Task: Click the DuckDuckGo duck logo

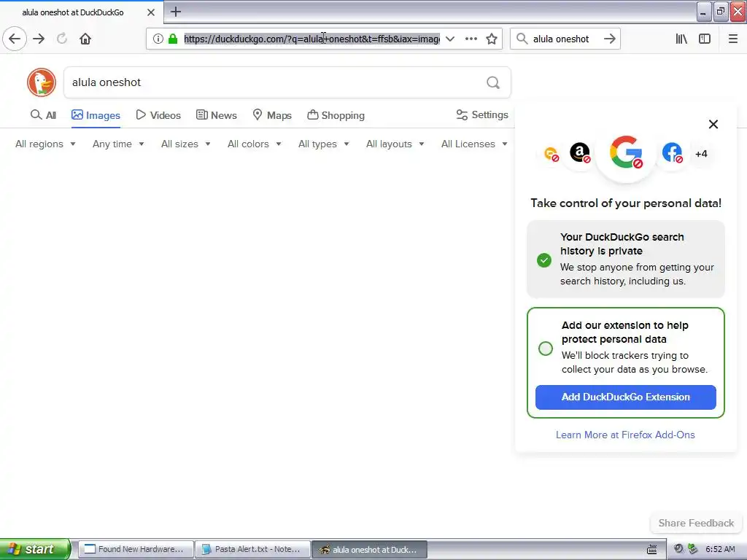Action: click(x=42, y=82)
